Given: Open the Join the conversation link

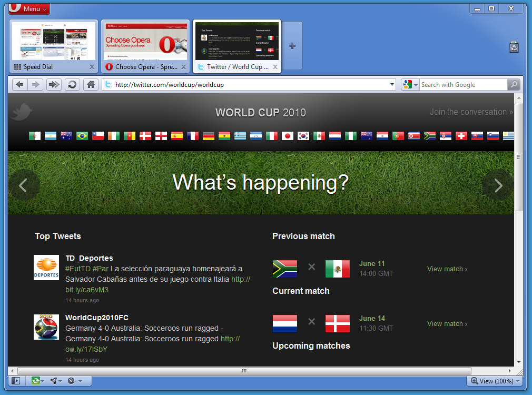Looking at the screenshot, I should 470,112.
